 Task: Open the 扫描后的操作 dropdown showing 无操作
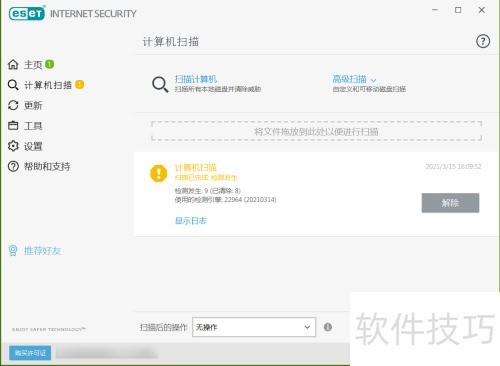(254, 327)
